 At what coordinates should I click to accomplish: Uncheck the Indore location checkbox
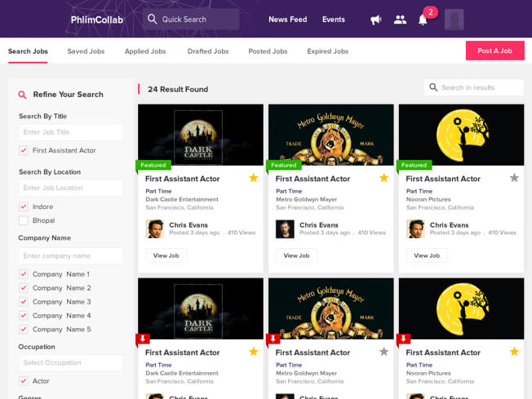tap(24, 206)
